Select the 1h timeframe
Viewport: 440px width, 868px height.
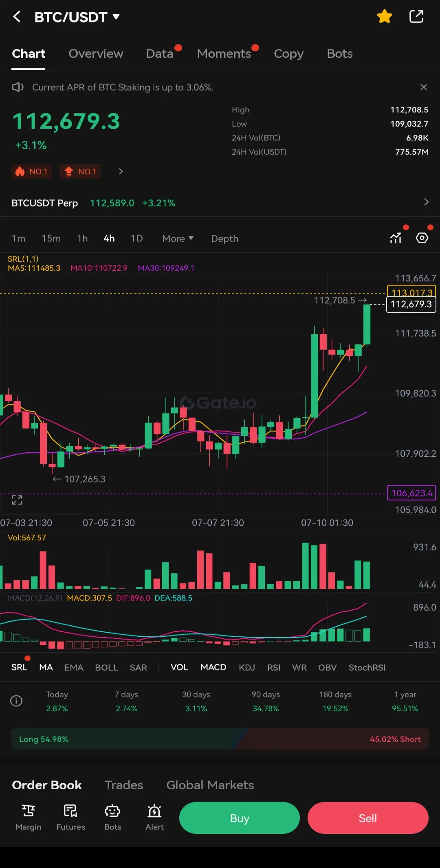(x=82, y=239)
